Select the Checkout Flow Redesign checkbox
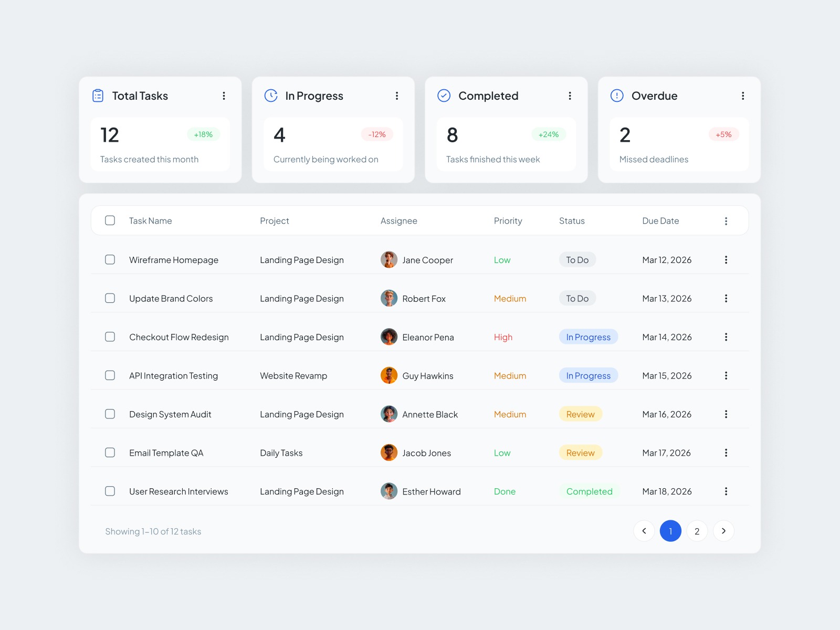The height and width of the screenshot is (630, 840). [110, 337]
